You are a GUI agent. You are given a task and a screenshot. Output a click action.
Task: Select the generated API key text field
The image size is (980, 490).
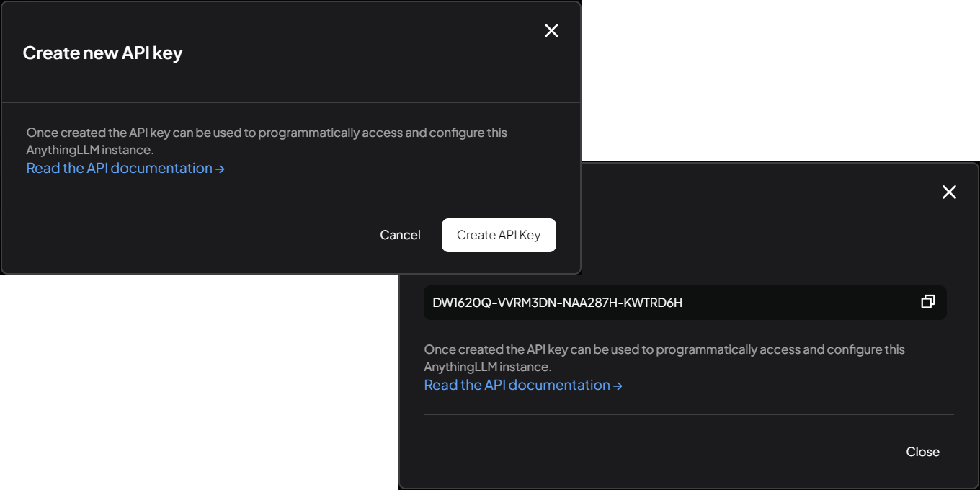(685, 303)
